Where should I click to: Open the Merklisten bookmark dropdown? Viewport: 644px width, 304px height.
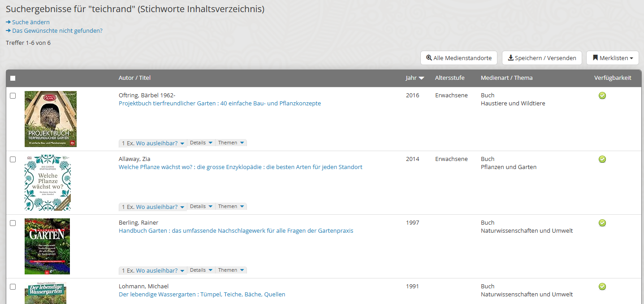click(612, 58)
